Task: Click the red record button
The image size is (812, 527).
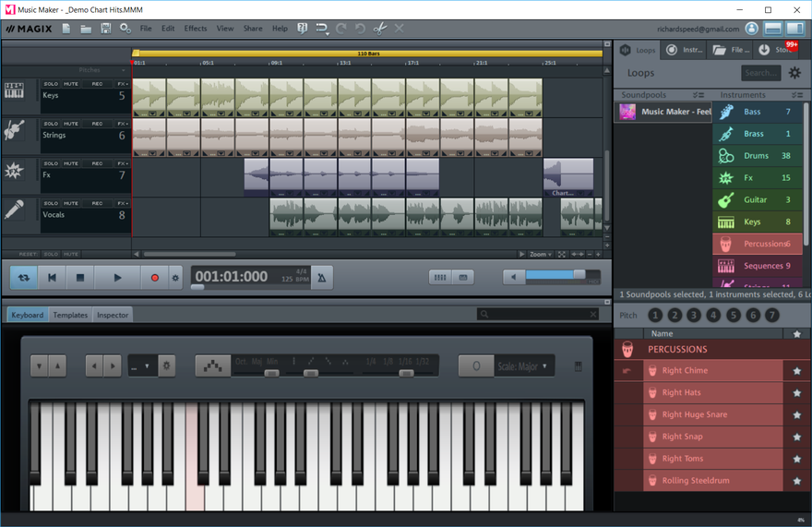Action: pyautogui.click(x=154, y=278)
